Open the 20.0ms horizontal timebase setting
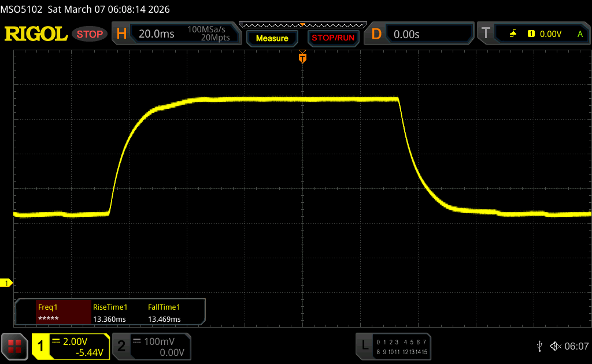 [x=157, y=34]
